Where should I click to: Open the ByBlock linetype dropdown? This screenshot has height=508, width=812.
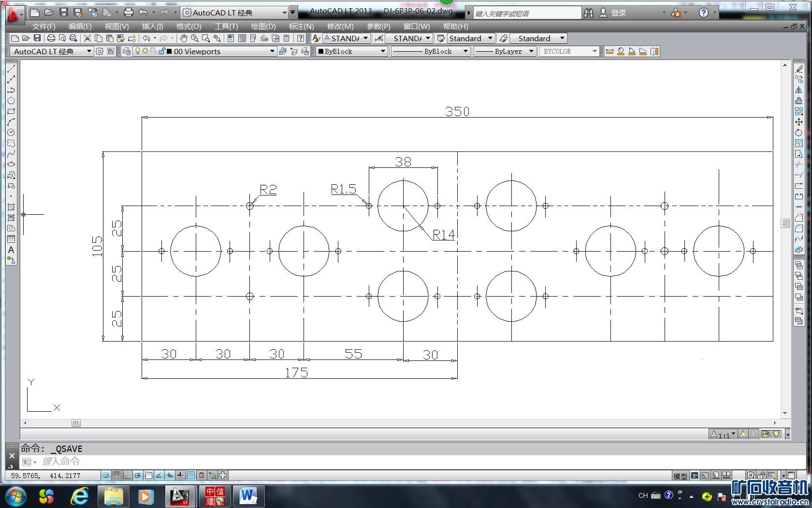(x=430, y=51)
